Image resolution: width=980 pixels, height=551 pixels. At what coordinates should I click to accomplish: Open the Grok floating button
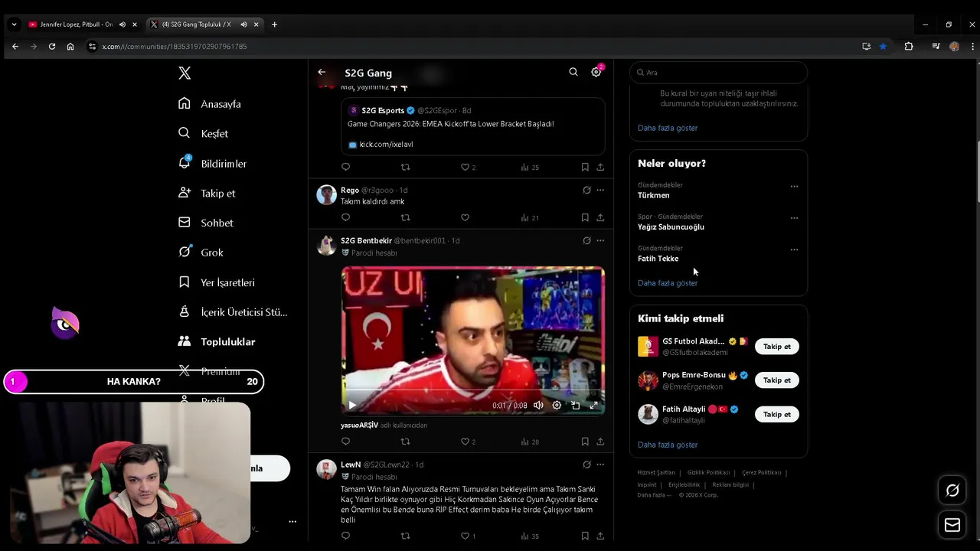[952, 491]
